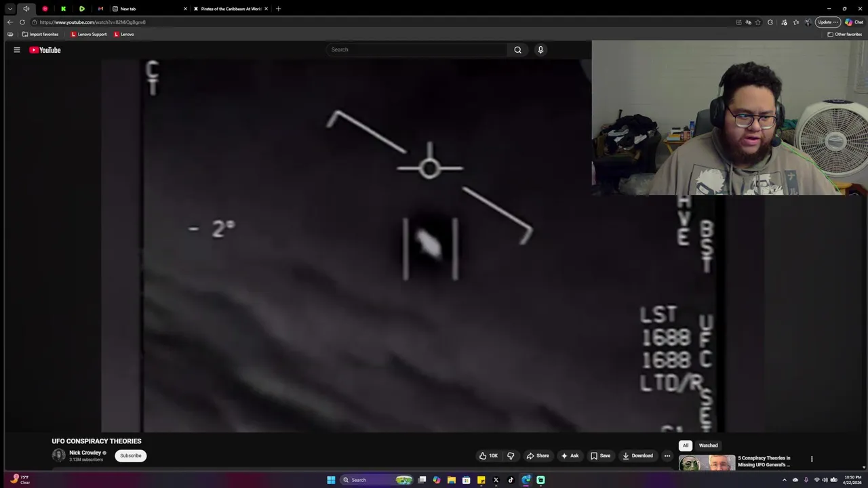Open File Explorer from the taskbar

451,480
